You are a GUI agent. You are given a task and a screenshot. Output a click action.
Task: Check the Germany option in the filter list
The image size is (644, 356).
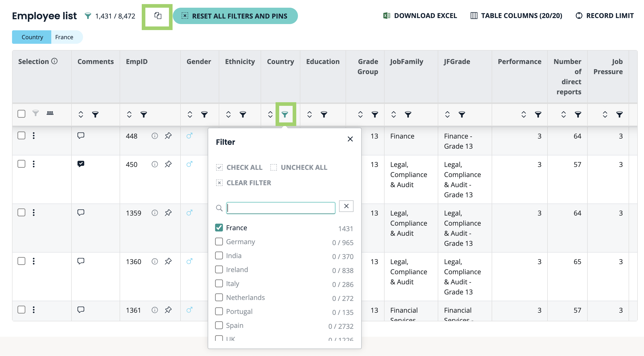[219, 242]
